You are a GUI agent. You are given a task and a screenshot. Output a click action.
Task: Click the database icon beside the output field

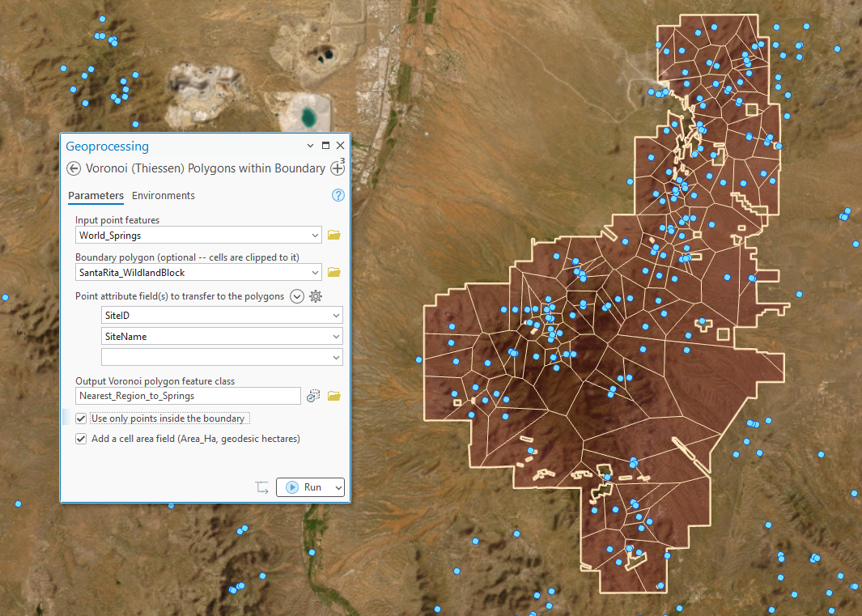(313, 396)
